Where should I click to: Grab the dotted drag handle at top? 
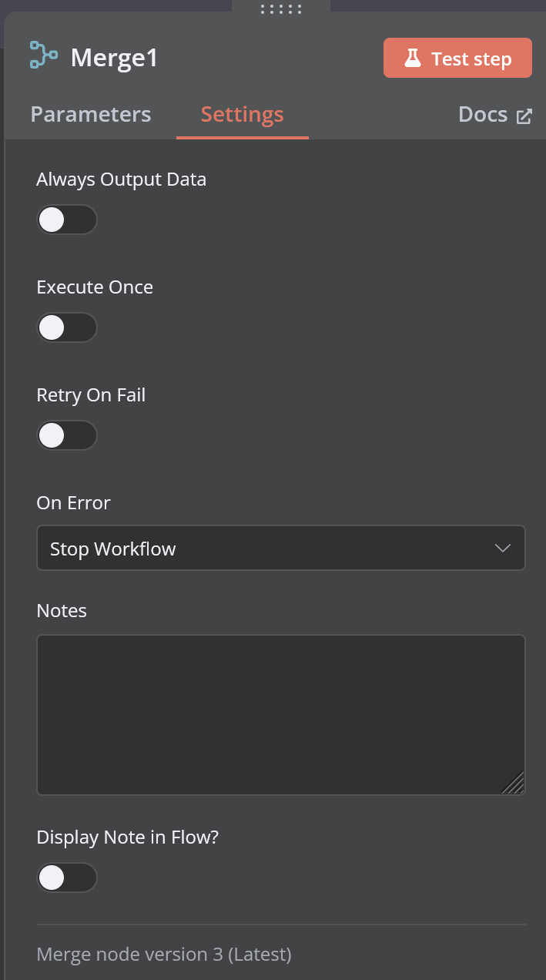click(x=281, y=9)
